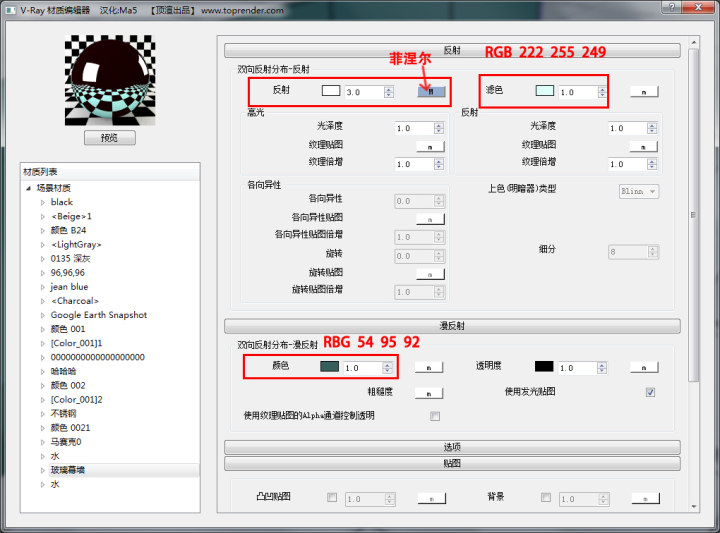This screenshot has width=720, height=533.
Task: Open the light cyan 滤色 swatch
Action: tap(545, 90)
